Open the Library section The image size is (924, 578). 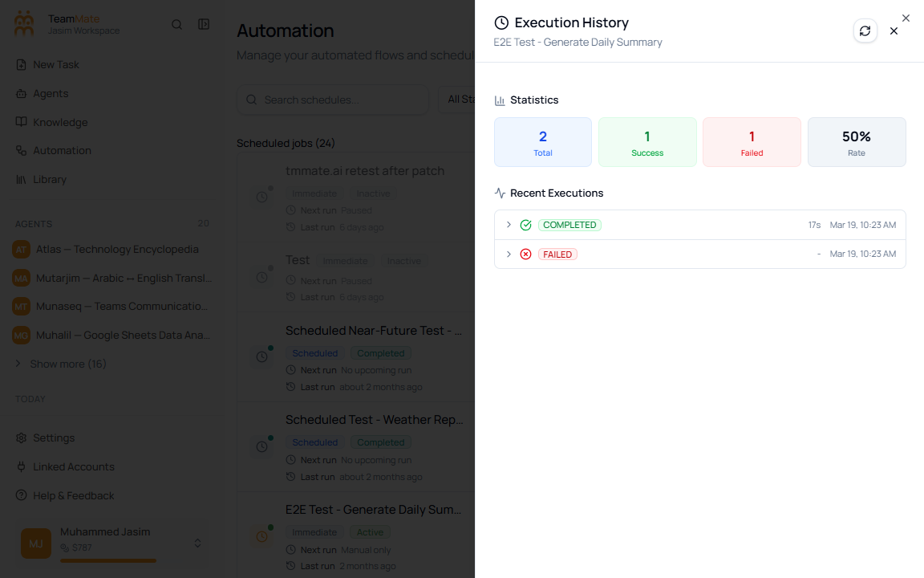coord(112,179)
